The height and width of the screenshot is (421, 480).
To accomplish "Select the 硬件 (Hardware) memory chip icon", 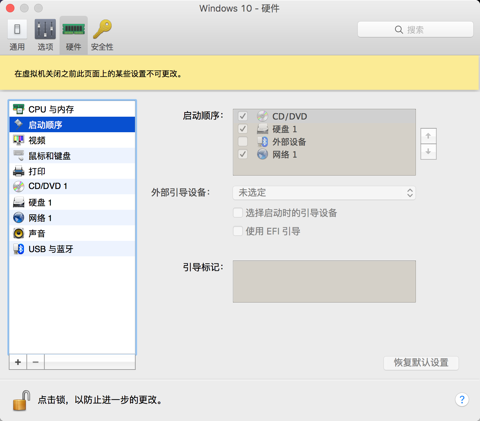I will click(x=73, y=29).
